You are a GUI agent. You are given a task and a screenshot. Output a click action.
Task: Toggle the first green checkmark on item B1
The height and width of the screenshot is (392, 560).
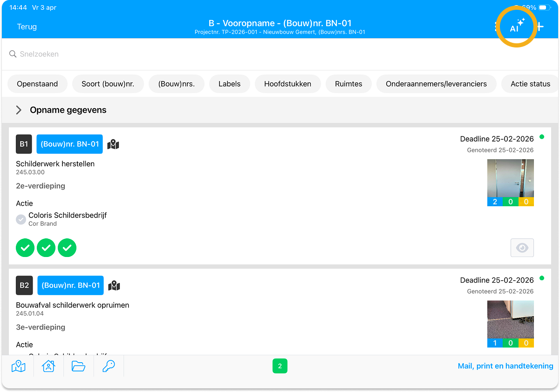click(x=25, y=248)
